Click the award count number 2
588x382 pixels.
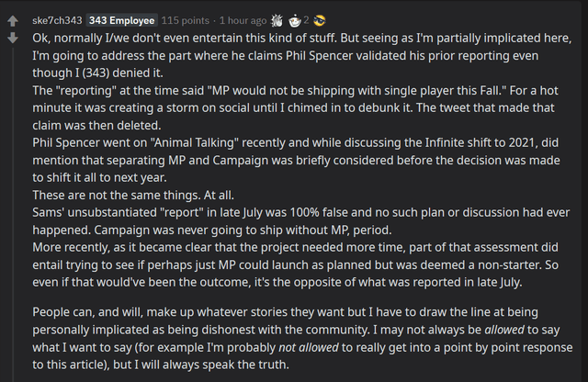coord(306,20)
